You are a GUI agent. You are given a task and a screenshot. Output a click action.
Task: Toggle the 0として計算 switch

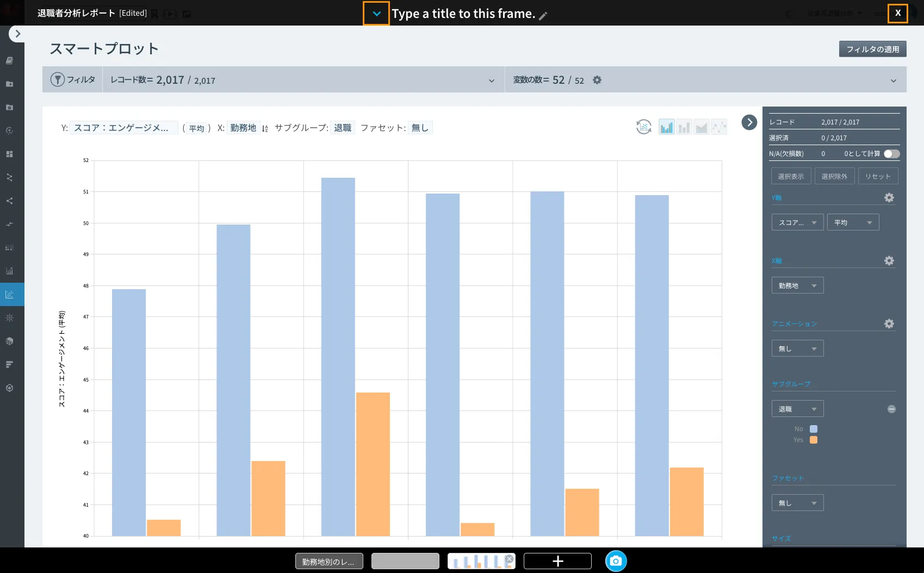[x=891, y=154]
